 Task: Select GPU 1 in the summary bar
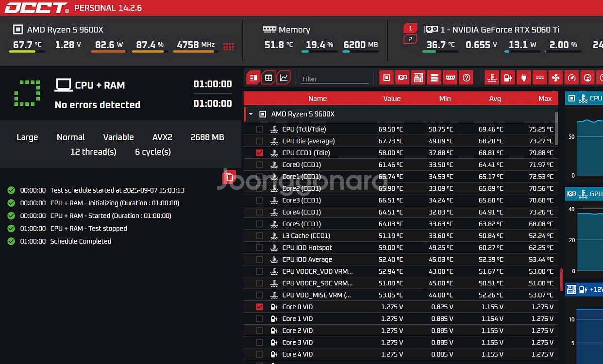(x=410, y=29)
